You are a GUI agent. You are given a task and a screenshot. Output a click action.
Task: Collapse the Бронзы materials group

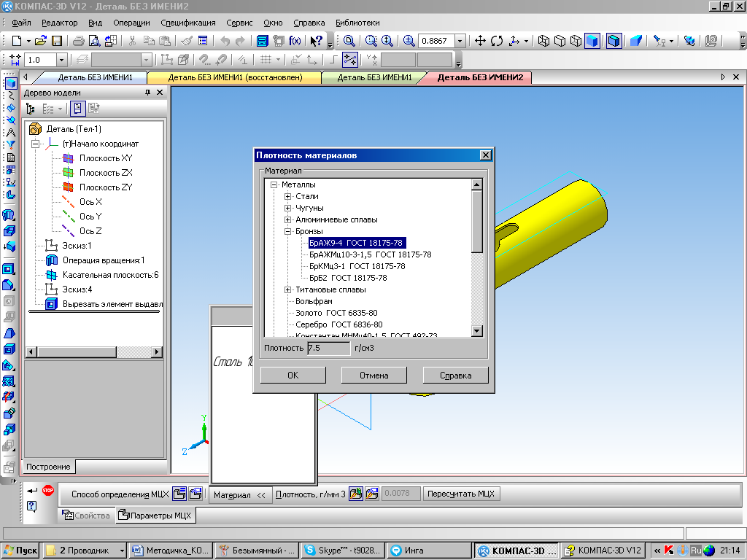tap(287, 231)
